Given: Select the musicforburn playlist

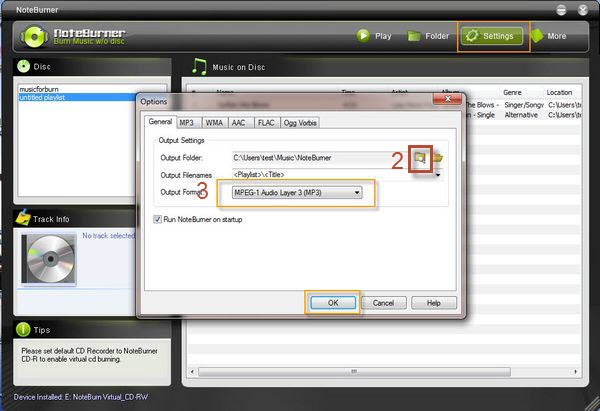Looking at the screenshot, I should [39, 89].
